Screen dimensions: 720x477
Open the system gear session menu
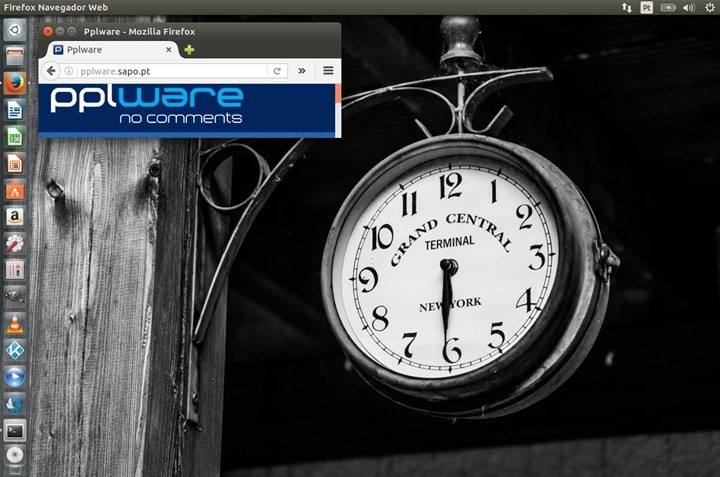pos(710,7)
